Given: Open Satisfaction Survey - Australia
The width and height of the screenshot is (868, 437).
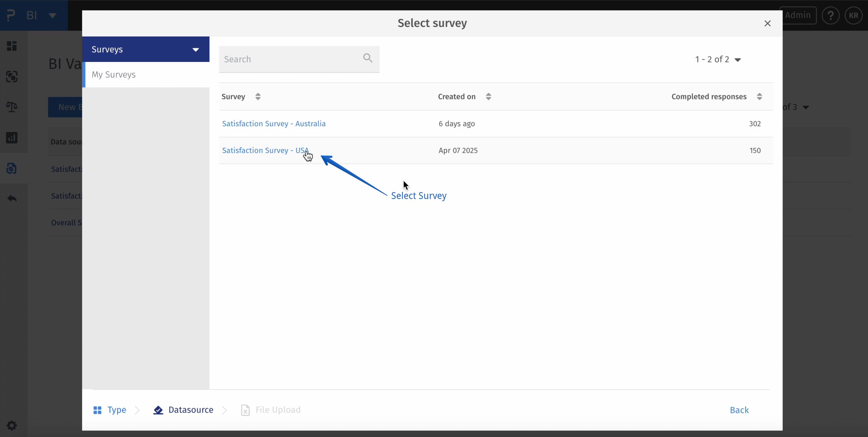Looking at the screenshot, I should tap(274, 124).
